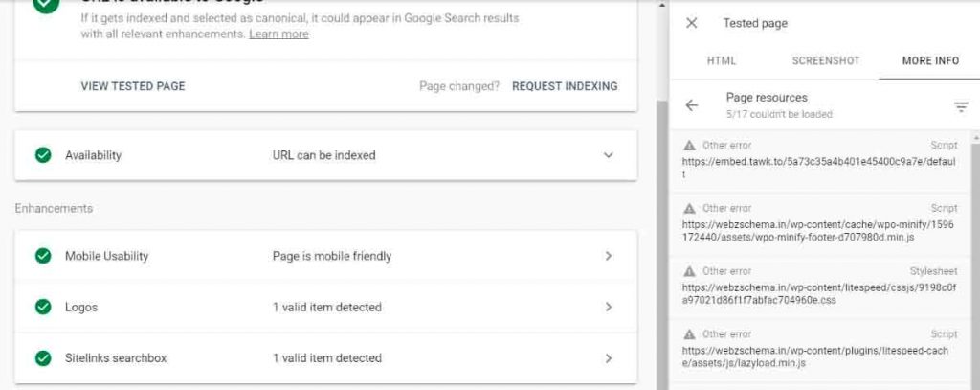Click Request Indexing

coord(565,86)
